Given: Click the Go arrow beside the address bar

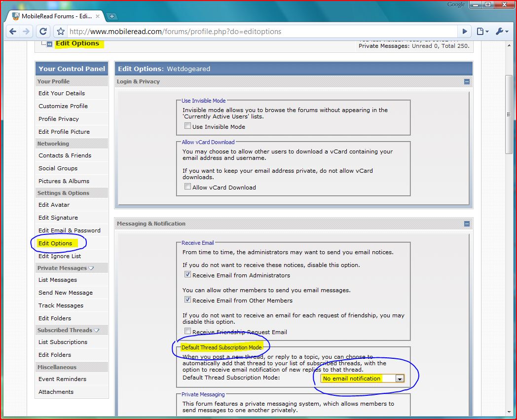Looking at the screenshot, I should (x=465, y=32).
